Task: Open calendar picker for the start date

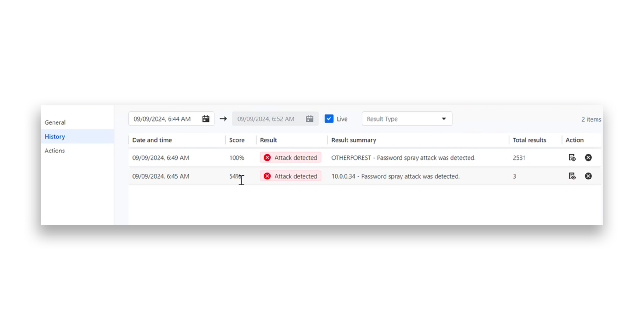Action: (x=205, y=119)
